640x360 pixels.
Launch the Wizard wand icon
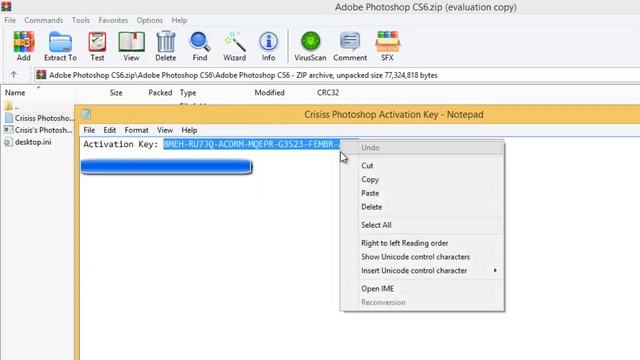point(235,46)
